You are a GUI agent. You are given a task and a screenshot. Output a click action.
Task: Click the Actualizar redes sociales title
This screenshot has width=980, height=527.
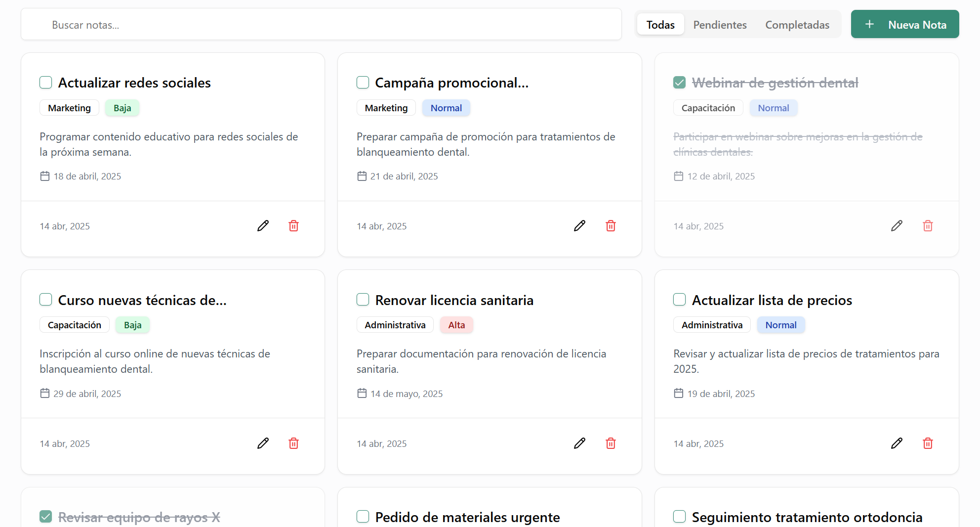coord(134,83)
